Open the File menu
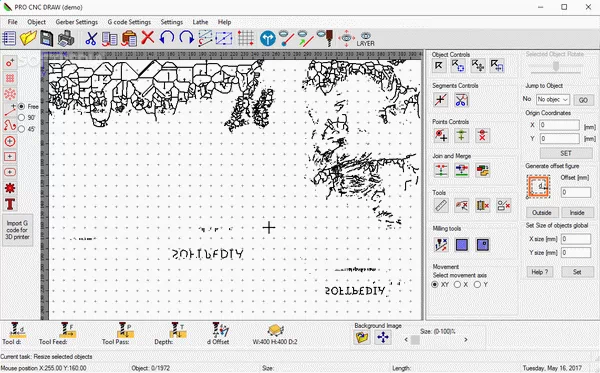 point(12,22)
